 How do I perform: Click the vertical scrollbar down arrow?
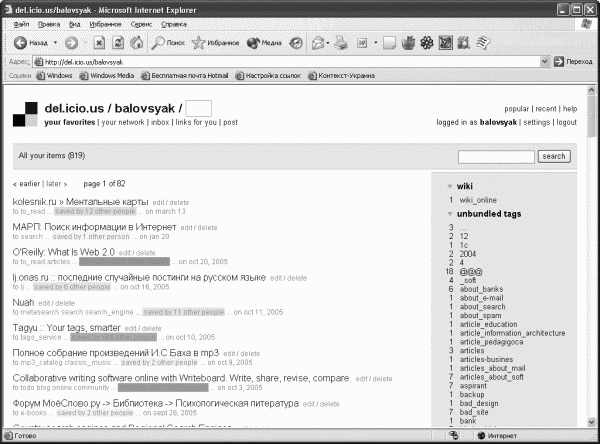tap(591, 422)
